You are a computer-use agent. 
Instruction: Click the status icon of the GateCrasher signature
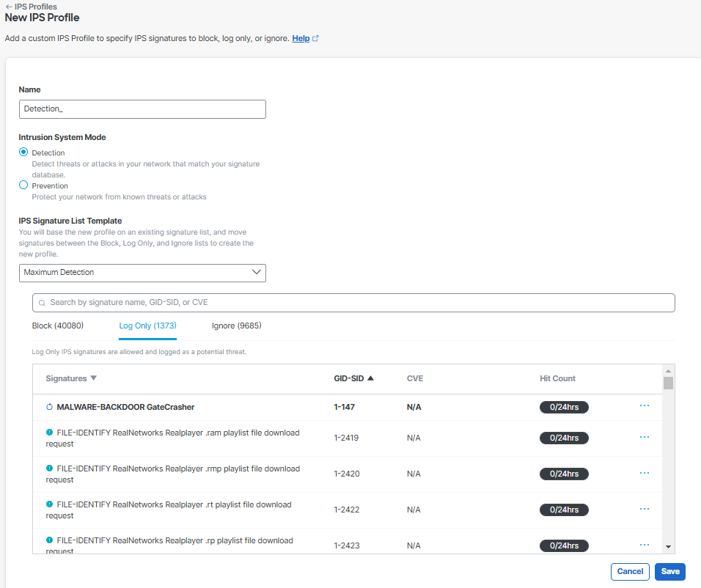click(50, 407)
